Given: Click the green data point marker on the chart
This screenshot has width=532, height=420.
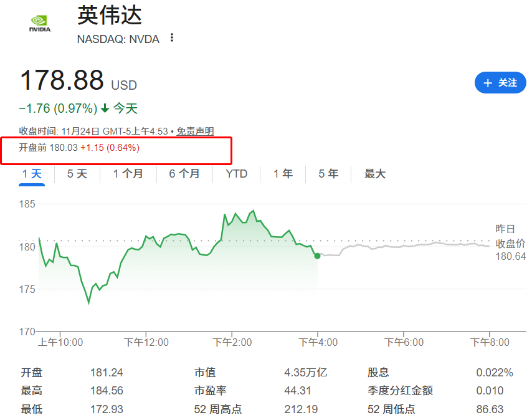Looking at the screenshot, I should click(x=316, y=255).
